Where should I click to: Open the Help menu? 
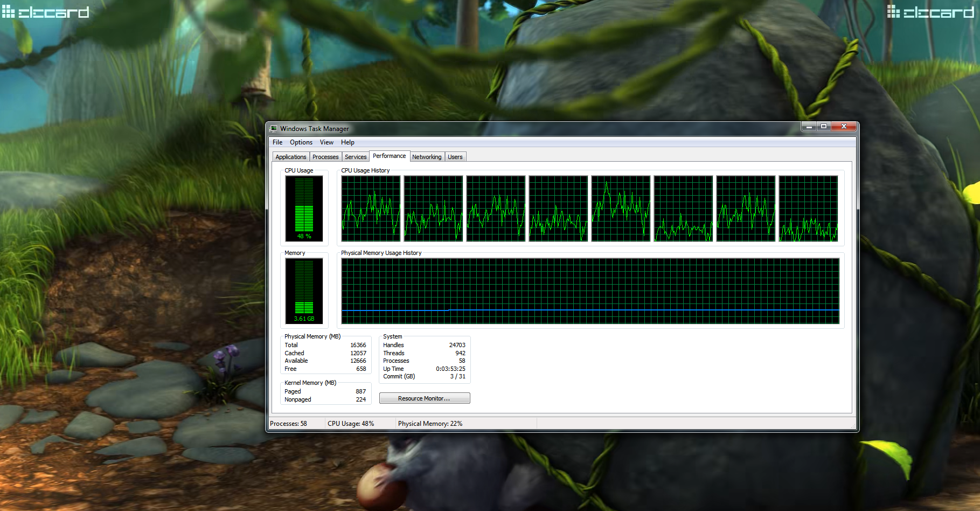point(347,142)
